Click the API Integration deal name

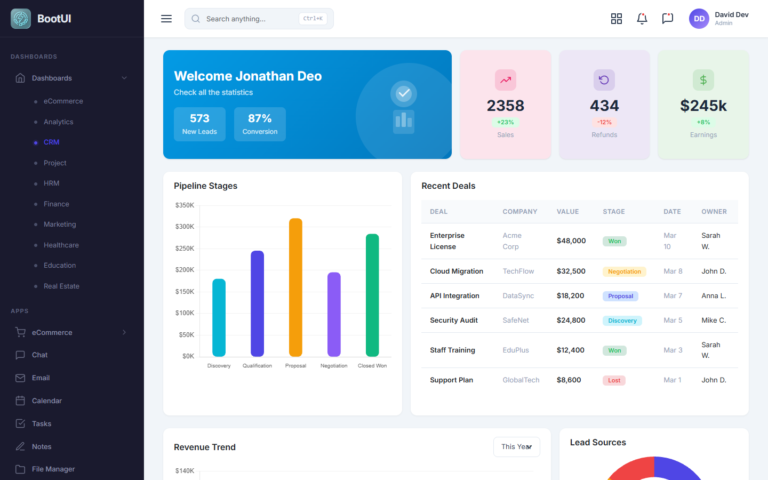tap(455, 295)
